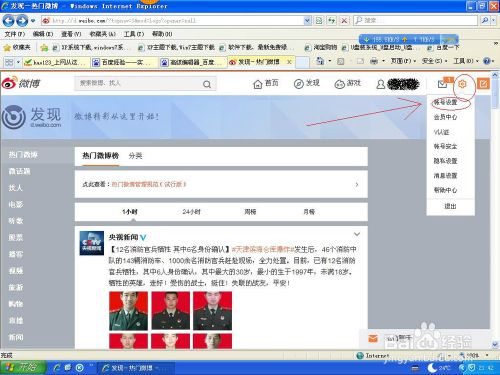
Task: Open the 编辑(E) menu
Action: click(x=43, y=34)
